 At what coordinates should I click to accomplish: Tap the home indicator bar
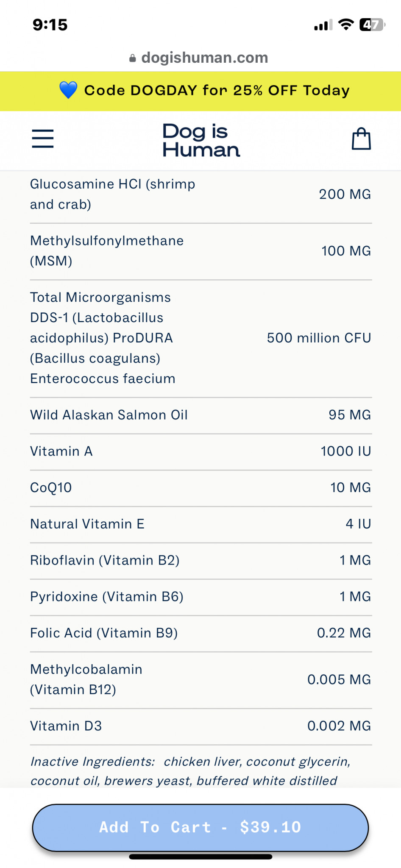(x=200, y=857)
